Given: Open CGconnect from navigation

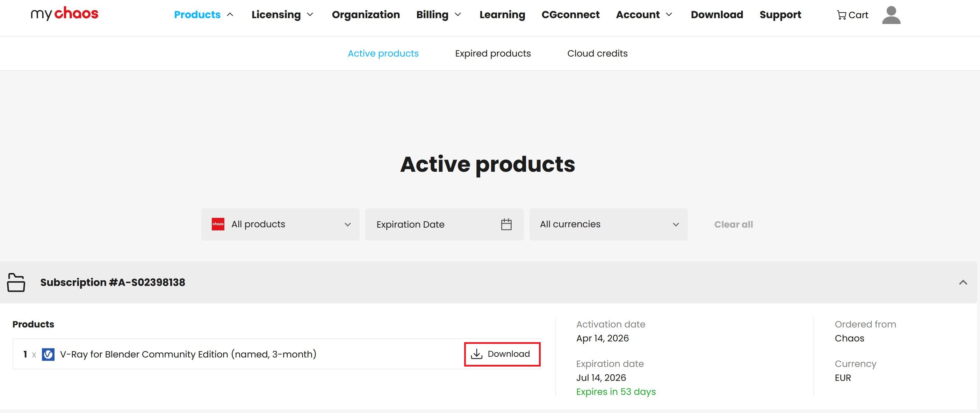Looking at the screenshot, I should point(570,14).
